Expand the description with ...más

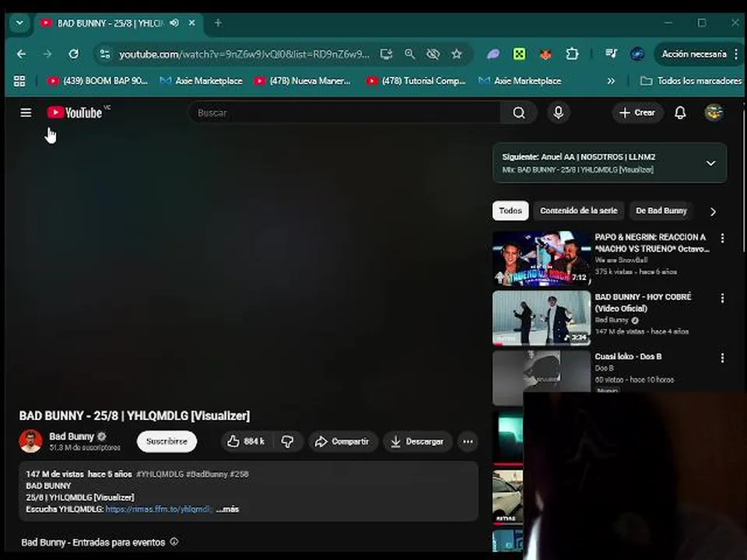pyautogui.click(x=228, y=509)
